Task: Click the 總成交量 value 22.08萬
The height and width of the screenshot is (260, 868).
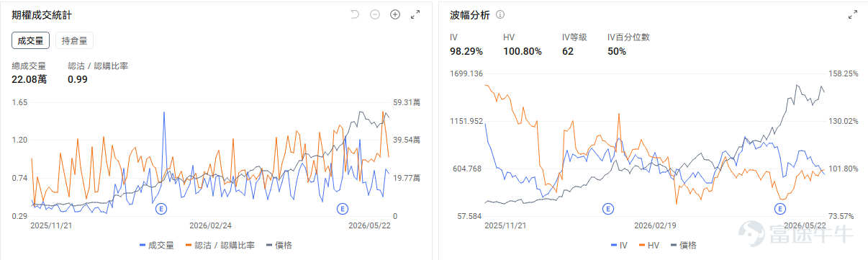Action: tap(29, 79)
